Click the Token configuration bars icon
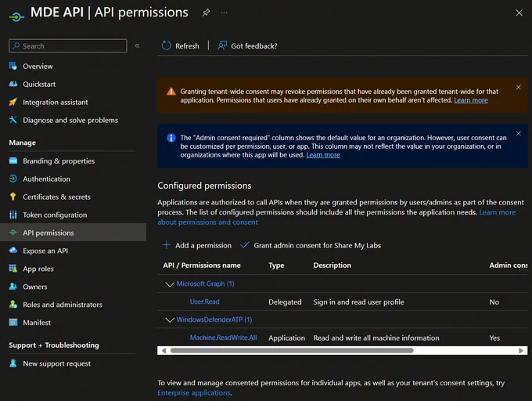Image resolution: width=532 pixels, height=401 pixels. click(x=13, y=215)
